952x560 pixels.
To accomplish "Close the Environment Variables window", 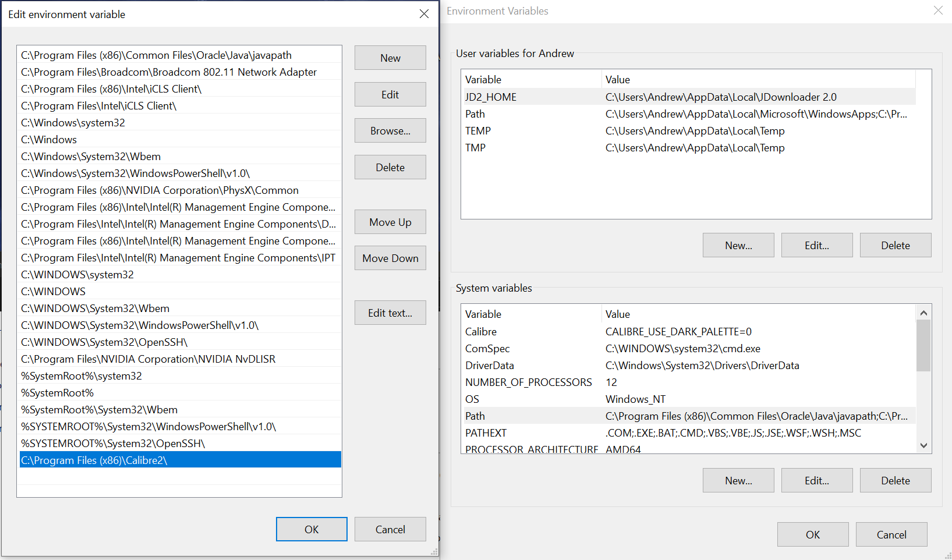I will click(x=938, y=10).
